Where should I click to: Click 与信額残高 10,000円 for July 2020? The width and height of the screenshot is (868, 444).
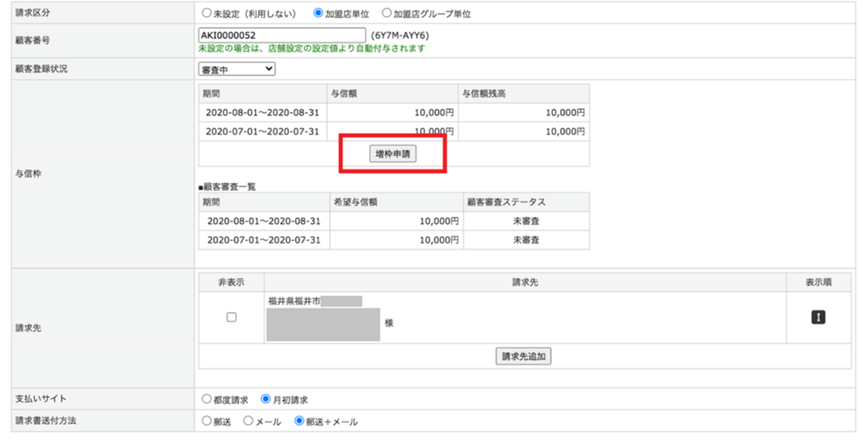(565, 132)
